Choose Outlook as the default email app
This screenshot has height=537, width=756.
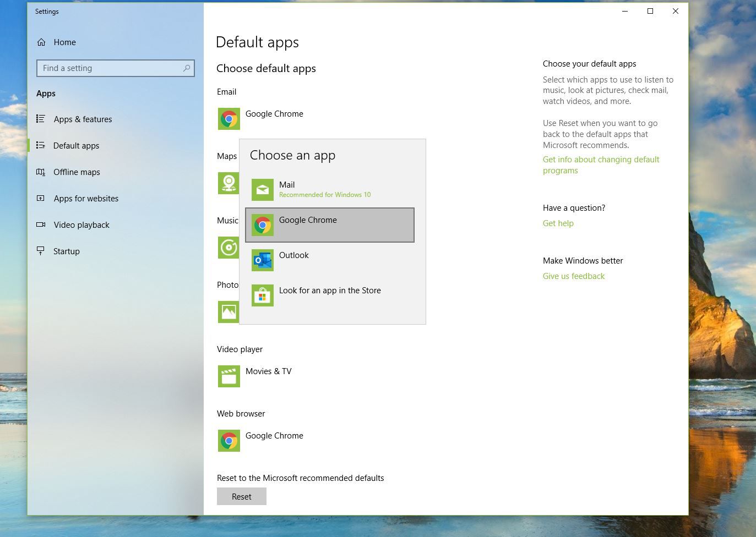click(330, 260)
